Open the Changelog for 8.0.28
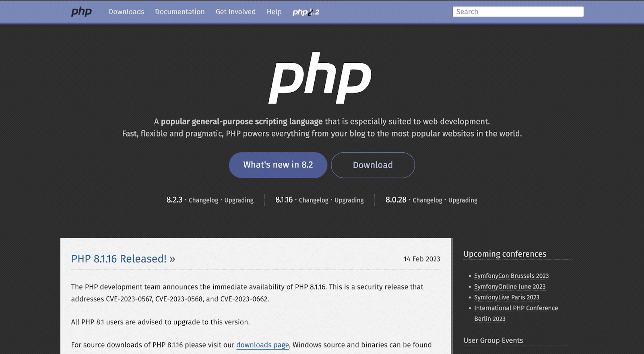644x354 pixels. (x=427, y=200)
